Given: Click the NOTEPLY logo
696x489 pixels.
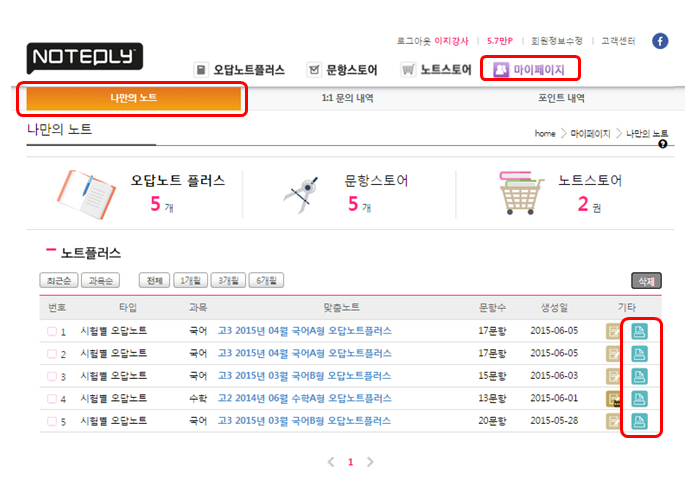Looking at the screenshot, I should point(85,57).
